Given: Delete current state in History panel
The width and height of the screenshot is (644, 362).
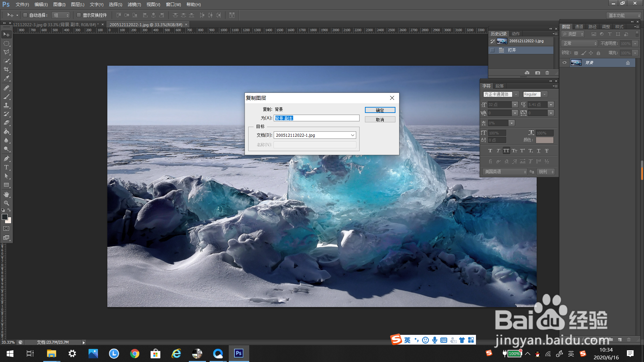Looking at the screenshot, I should [x=547, y=73].
